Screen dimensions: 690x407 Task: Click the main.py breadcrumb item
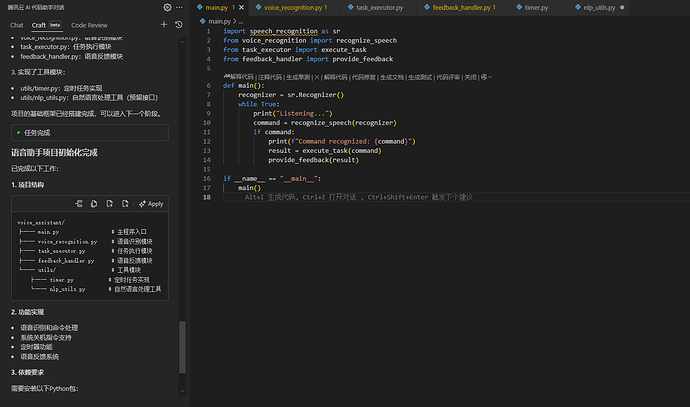click(x=219, y=21)
